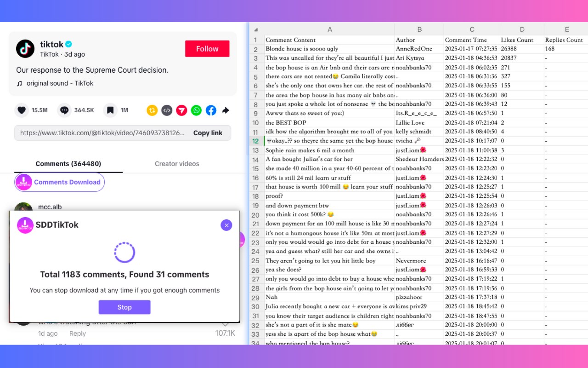Bookmark the video using the 1M save icon
Viewport: 588px width, 368px height.
[110, 110]
